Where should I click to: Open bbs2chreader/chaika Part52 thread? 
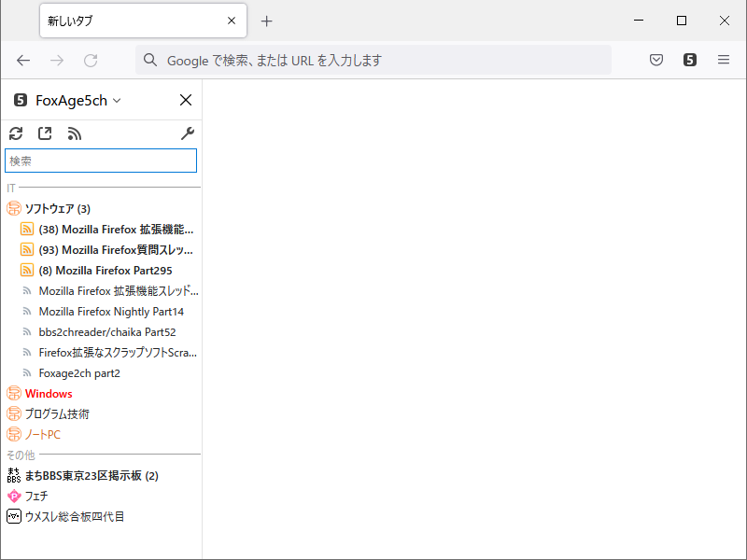(x=107, y=332)
